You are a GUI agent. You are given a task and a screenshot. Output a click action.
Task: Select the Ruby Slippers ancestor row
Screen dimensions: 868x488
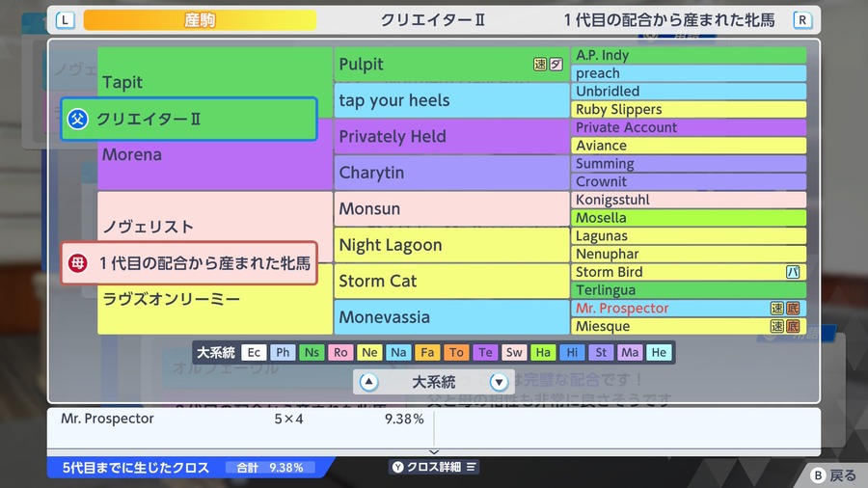pos(689,110)
